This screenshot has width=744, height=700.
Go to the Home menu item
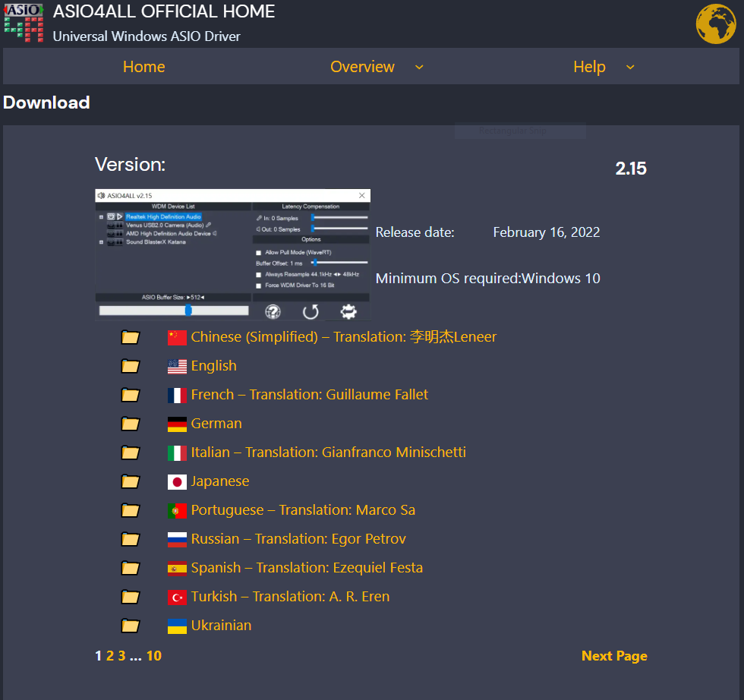[x=143, y=67]
